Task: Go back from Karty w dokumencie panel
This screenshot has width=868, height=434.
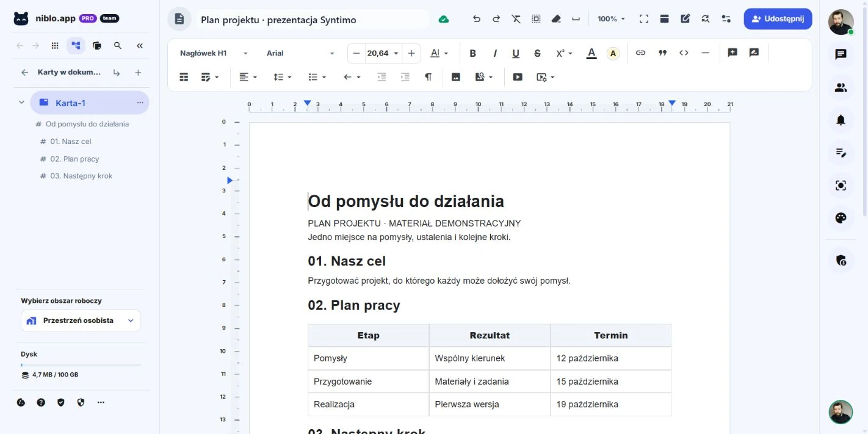Action: coord(24,73)
